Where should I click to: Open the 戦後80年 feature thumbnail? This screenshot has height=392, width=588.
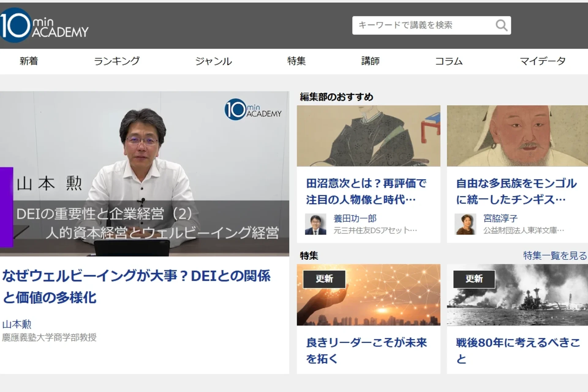click(x=517, y=295)
